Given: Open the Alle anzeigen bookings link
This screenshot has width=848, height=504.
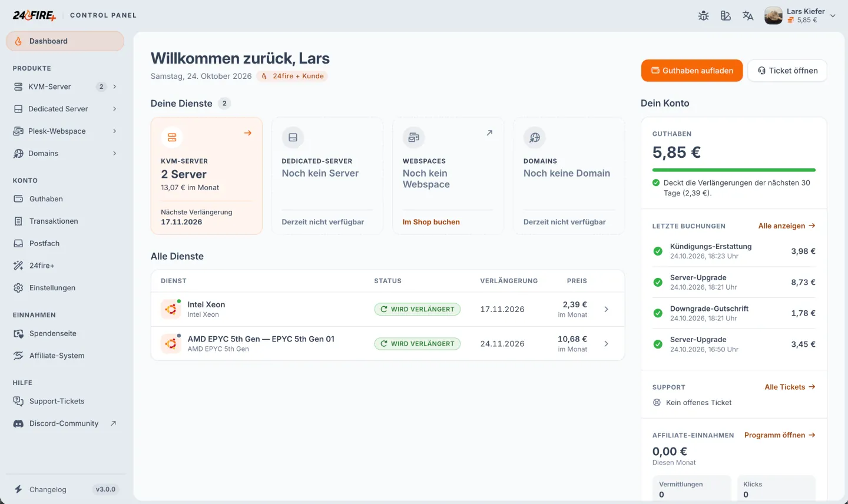Looking at the screenshot, I should click(787, 226).
